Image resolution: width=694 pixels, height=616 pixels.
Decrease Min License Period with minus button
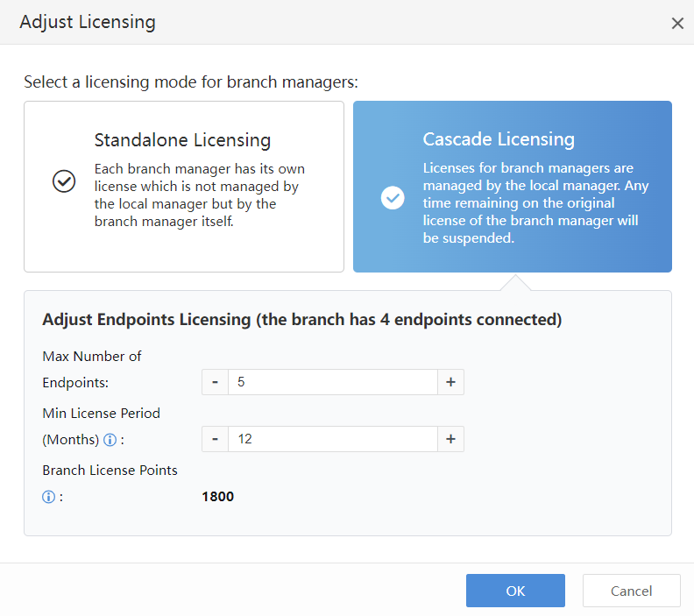[x=215, y=439]
